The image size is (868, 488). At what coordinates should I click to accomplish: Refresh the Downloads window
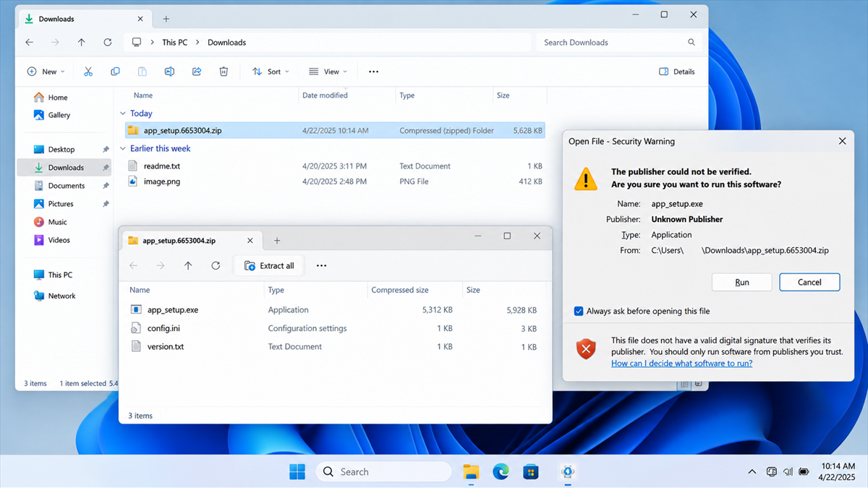click(108, 43)
